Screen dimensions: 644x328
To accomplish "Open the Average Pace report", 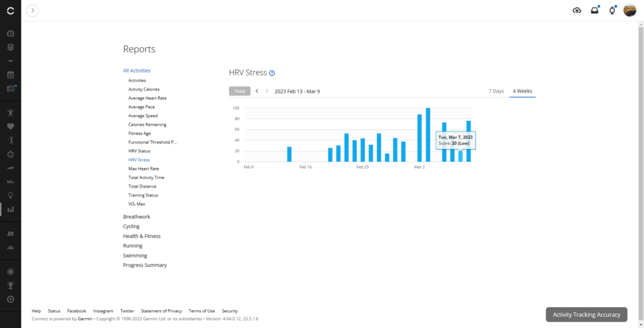I will 142,107.
